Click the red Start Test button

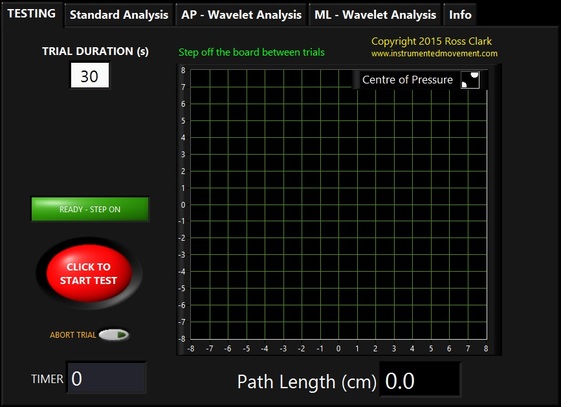(89, 273)
